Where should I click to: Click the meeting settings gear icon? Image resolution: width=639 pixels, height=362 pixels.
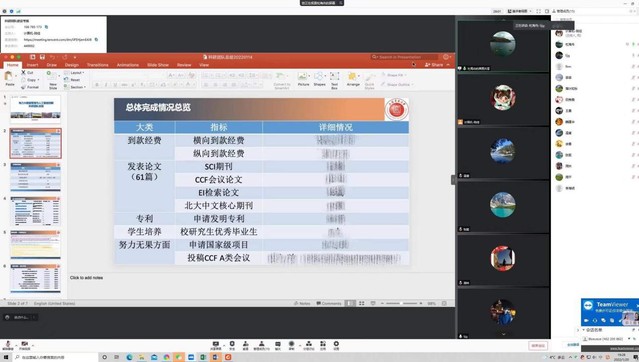(336, 344)
